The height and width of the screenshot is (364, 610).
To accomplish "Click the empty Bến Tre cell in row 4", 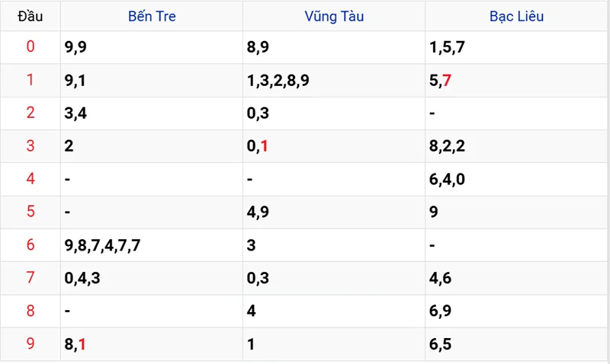I will [152, 179].
